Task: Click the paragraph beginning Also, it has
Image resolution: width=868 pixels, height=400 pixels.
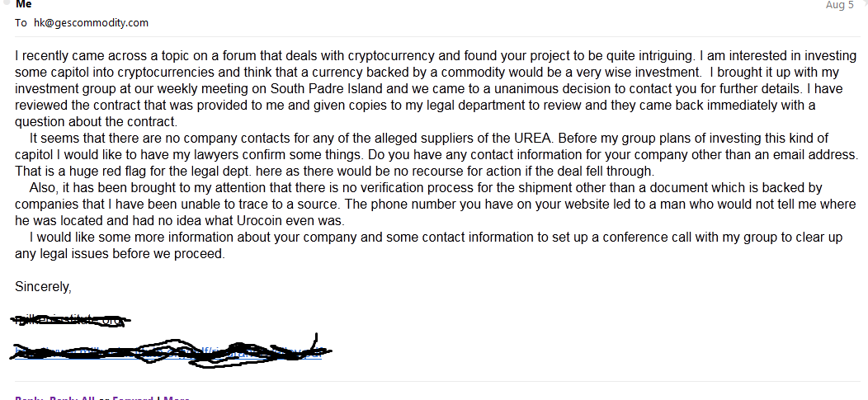Action: pos(436,205)
